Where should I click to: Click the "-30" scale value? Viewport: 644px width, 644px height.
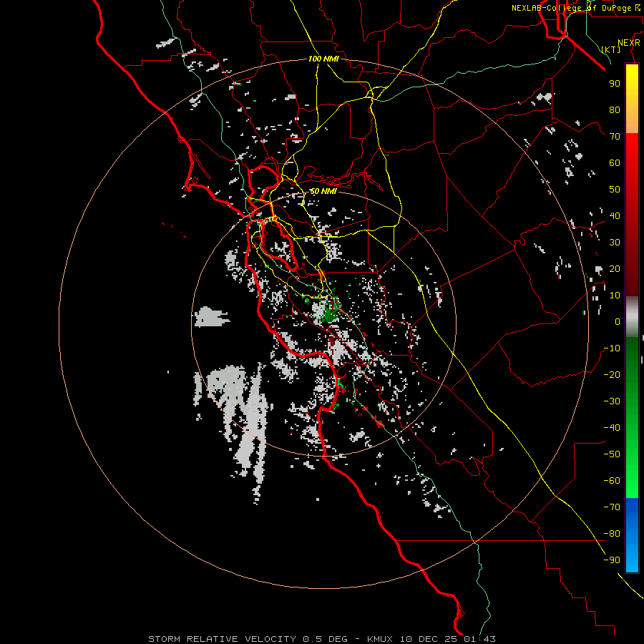(612, 401)
